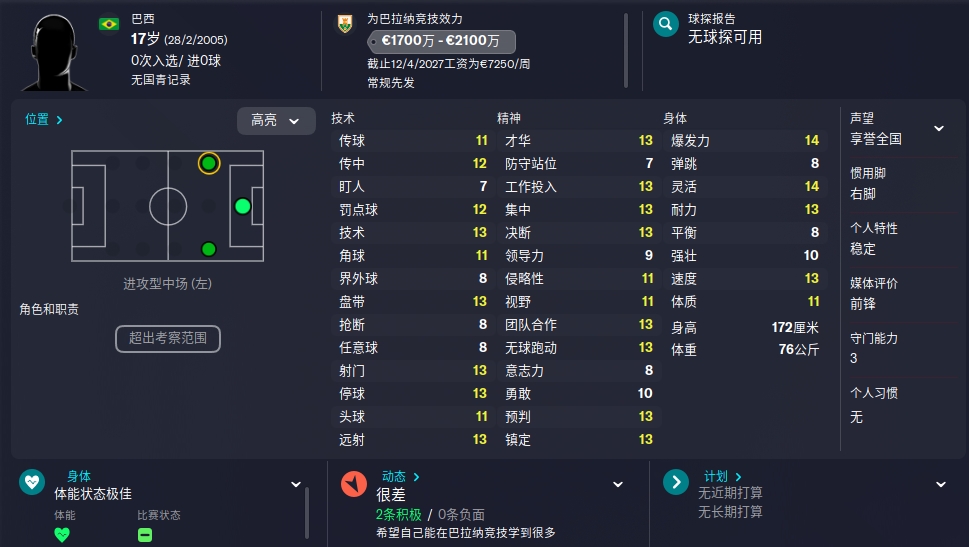The image size is (969, 547).
Task: Click the 计划 panel arrow icon
Action: [675, 482]
